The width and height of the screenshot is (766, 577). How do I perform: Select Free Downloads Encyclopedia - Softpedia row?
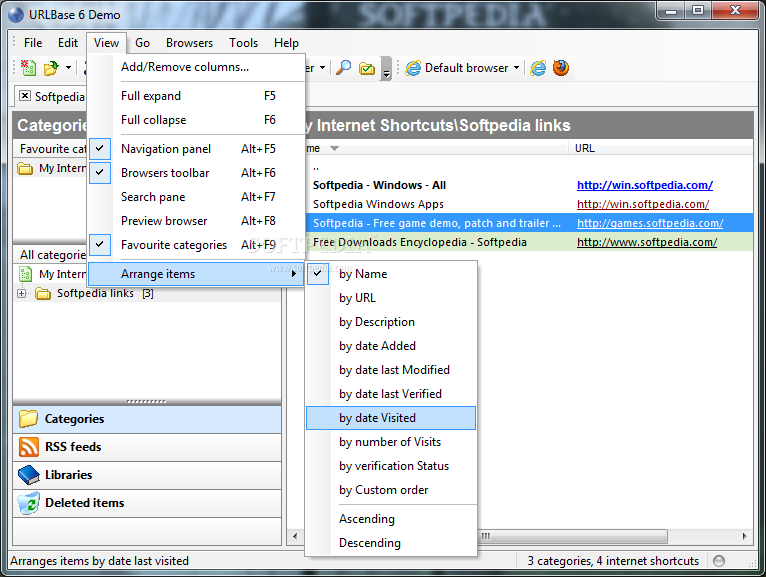pyautogui.click(x=529, y=242)
